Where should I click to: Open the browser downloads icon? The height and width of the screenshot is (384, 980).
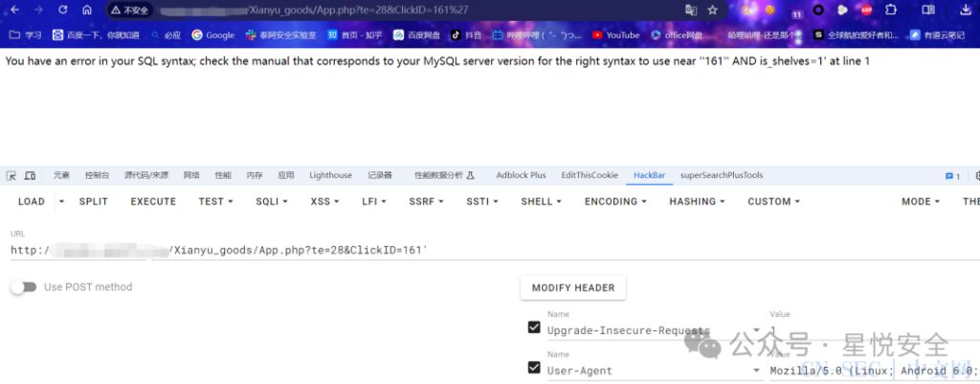[x=965, y=10]
